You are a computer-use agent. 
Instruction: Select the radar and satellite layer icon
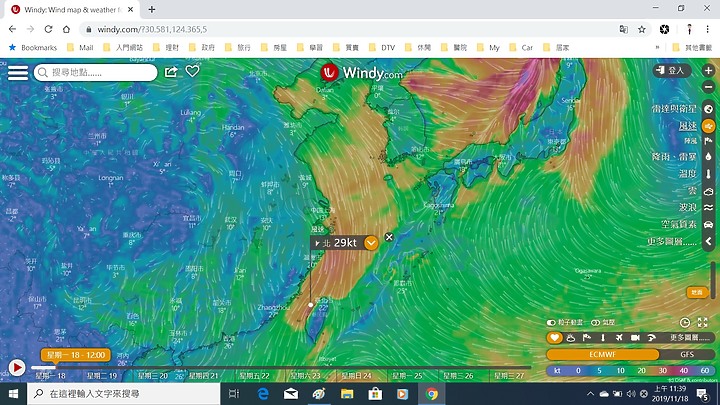pyautogui.click(x=709, y=109)
